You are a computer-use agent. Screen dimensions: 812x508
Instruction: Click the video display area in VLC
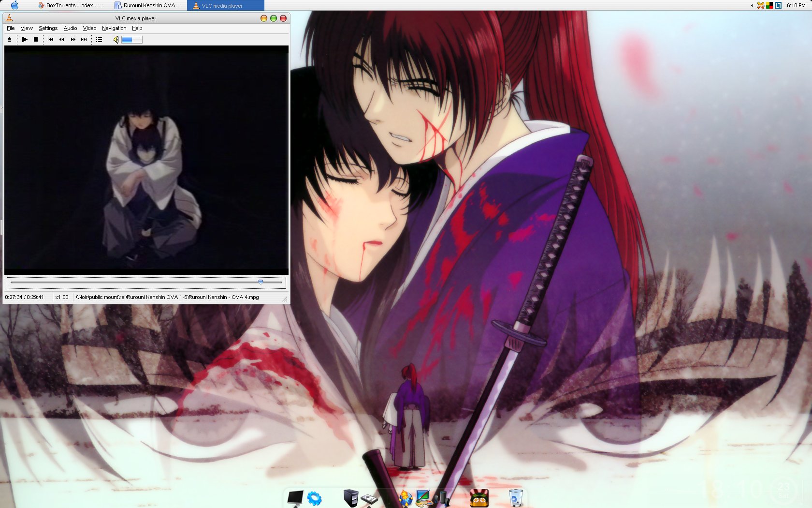(x=146, y=160)
